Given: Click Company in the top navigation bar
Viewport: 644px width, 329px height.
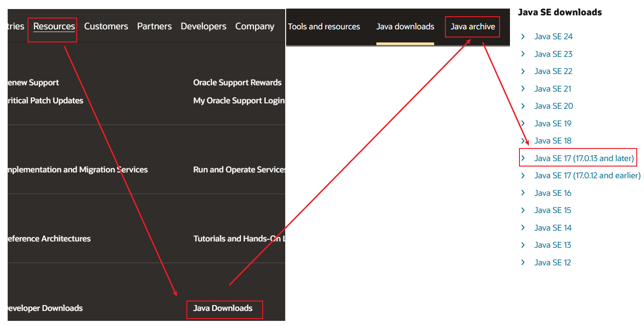Looking at the screenshot, I should point(255,27).
